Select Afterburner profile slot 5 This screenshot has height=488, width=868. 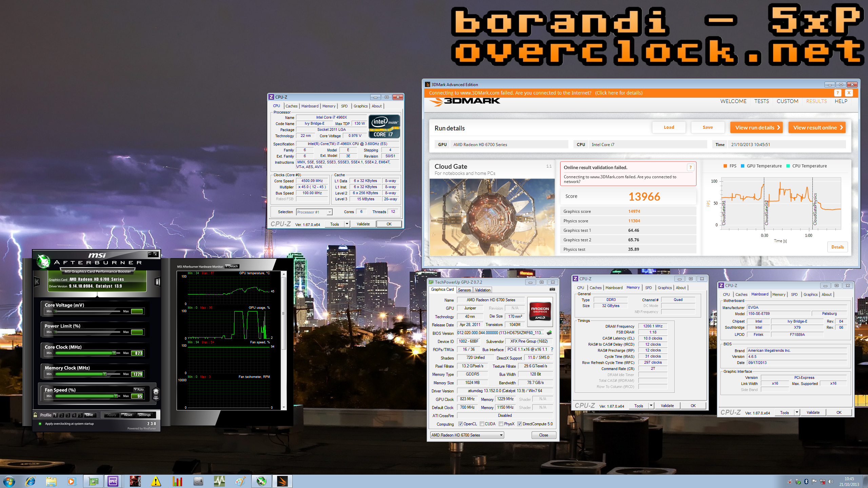coord(80,415)
